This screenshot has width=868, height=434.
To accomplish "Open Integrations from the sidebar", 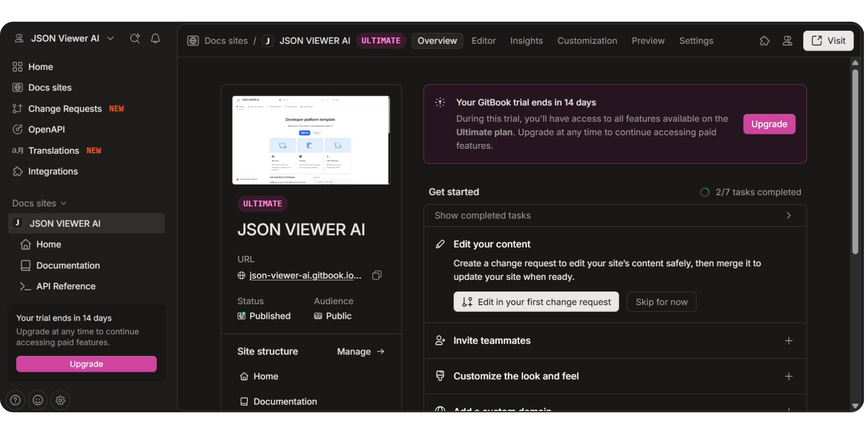I will click(53, 171).
